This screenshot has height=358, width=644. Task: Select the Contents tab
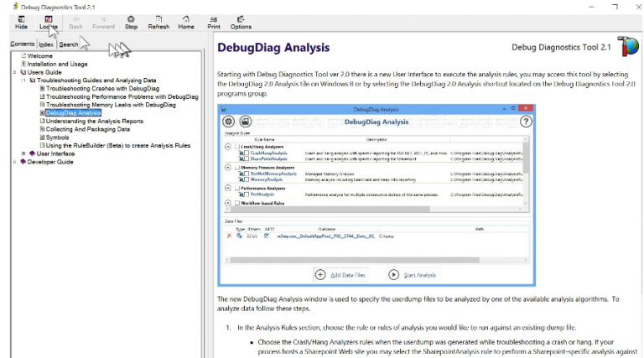coord(23,44)
